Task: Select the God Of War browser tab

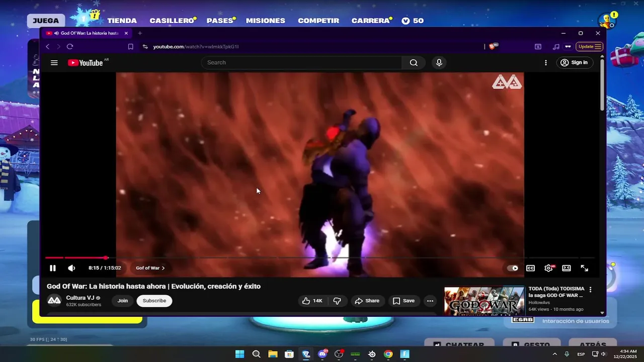Action: click(x=88, y=33)
